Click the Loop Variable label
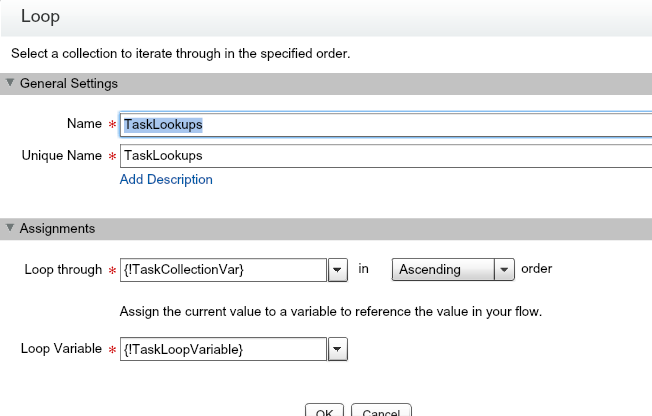Image resolution: width=652 pixels, height=416 pixels. (x=61, y=349)
